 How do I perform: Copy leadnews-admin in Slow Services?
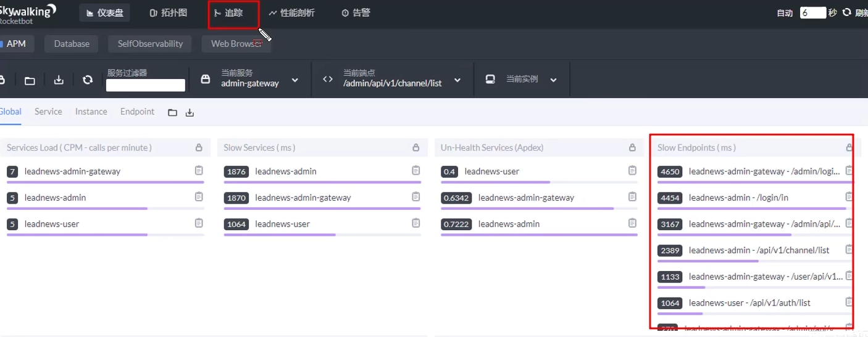tap(416, 170)
